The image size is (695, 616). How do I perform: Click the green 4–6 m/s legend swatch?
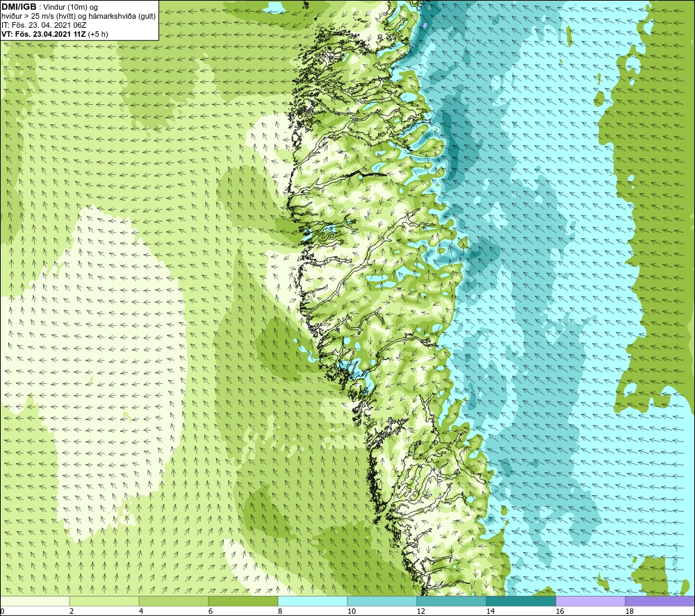[x=174, y=601]
